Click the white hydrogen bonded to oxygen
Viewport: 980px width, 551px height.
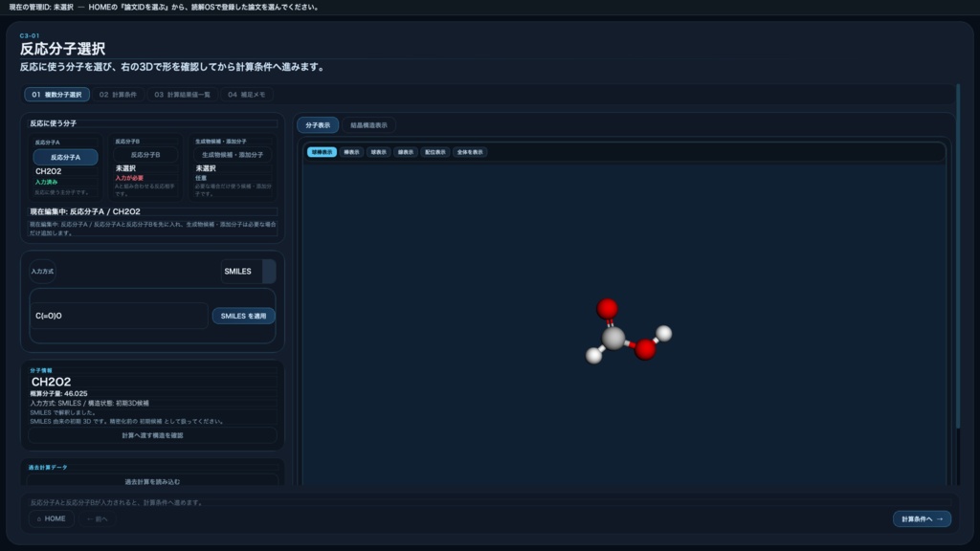(664, 334)
